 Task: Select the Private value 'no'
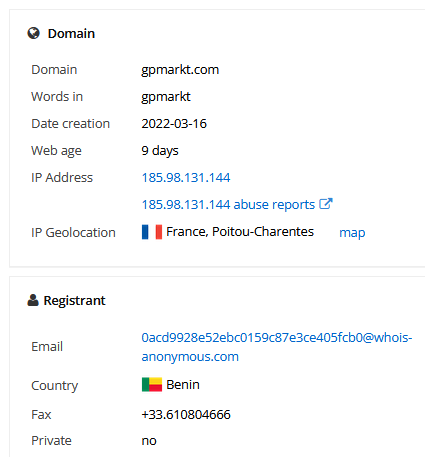(149, 441)
